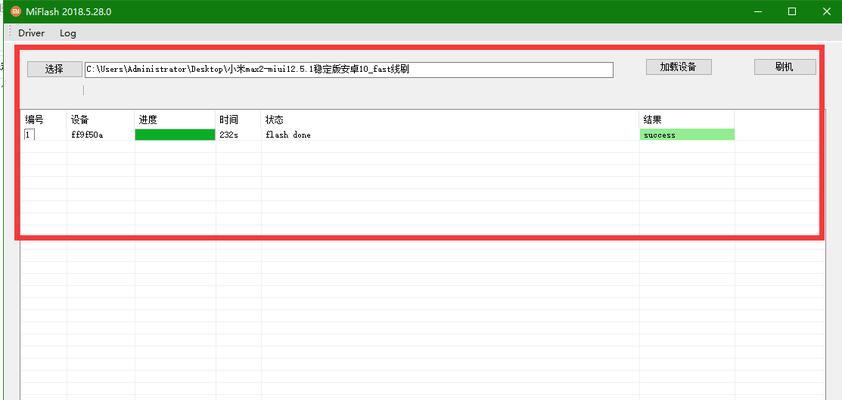
Task: Click the 加载设备 load device button
Action: pyautogui.click(x=678, y=67)
